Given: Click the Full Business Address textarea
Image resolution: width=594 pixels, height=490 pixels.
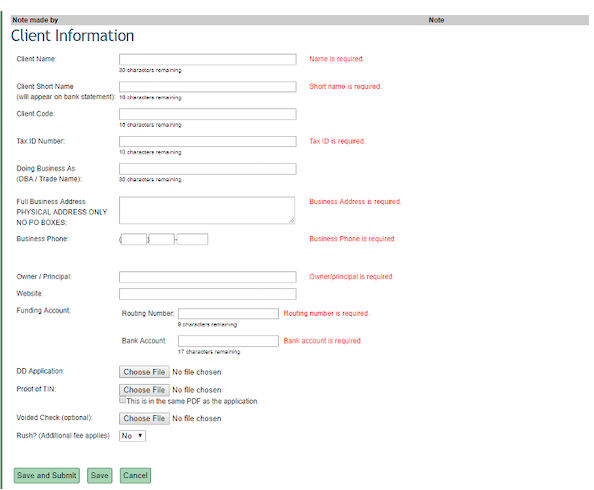Looking at the screenshot, I should 207,210.
